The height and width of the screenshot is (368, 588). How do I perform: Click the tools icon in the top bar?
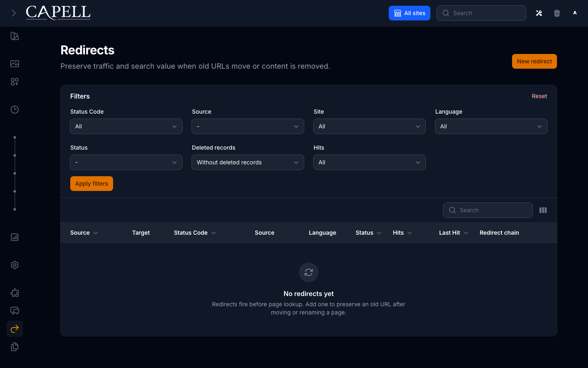click(539, 13)
